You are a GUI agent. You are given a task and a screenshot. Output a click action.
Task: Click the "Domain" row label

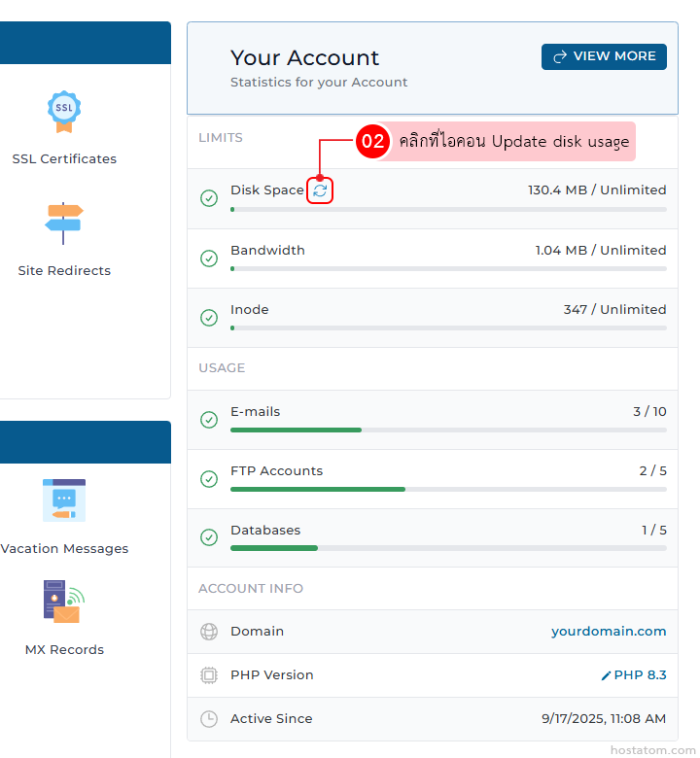pos(257,632)
